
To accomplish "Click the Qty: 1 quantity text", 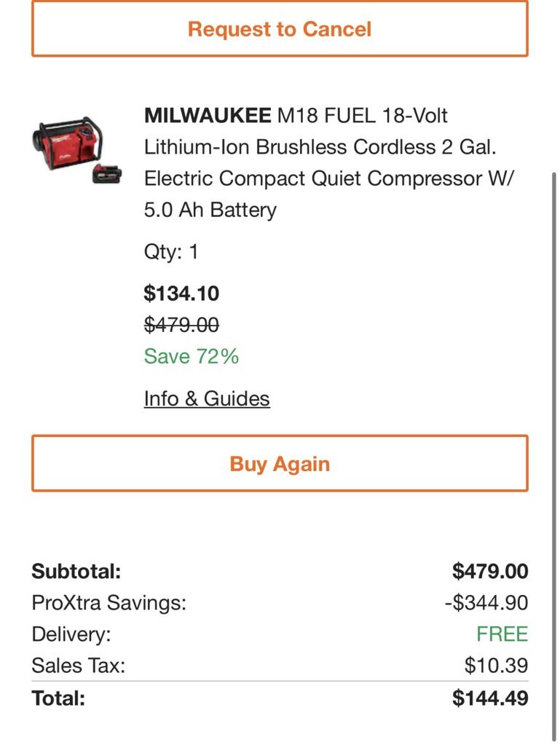I will click(171, 251).
